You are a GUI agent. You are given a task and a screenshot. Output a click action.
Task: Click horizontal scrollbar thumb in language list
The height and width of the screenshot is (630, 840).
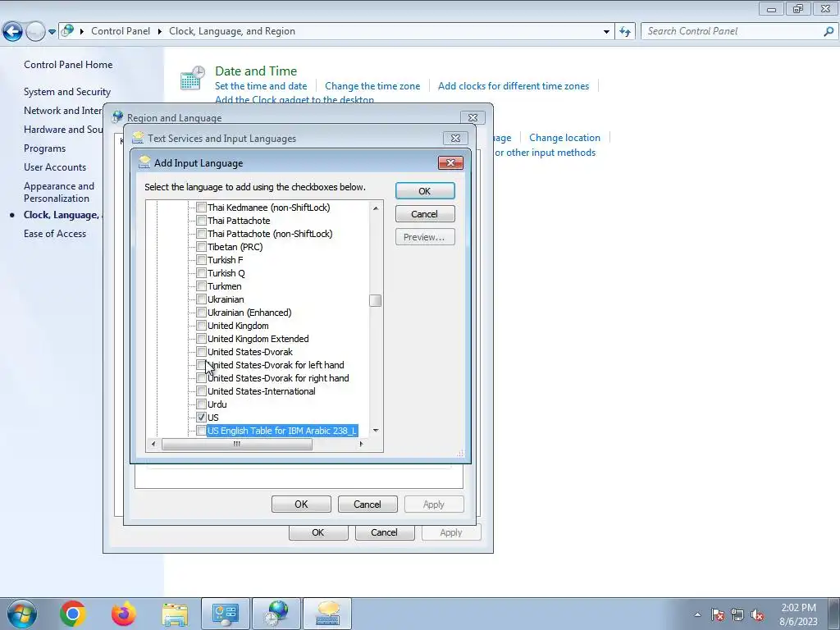[x=237, y=444]
